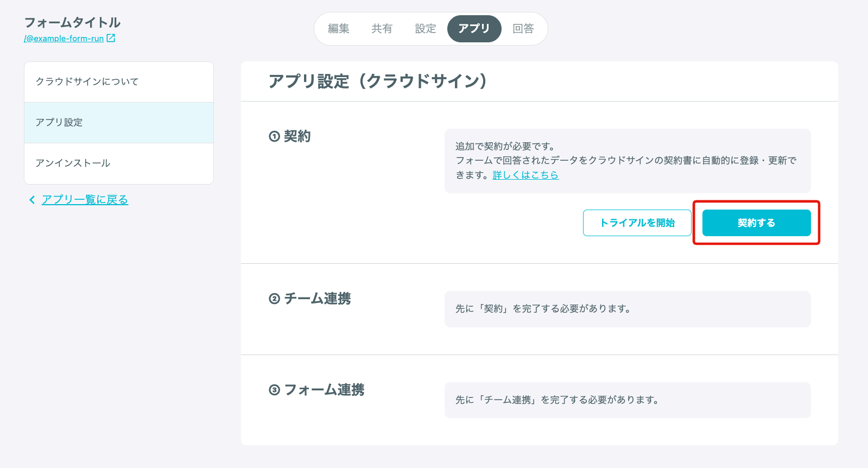Select アプリ設定 in the sidebar

click(119, 123)
